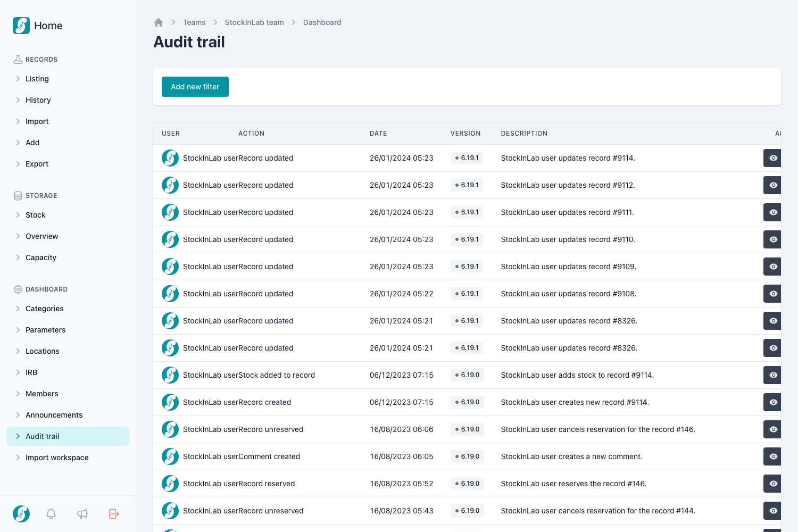This screenshot has width=798, height=532.
Task: View details of reserves record #146 entry
Action: pyautogui.click(x=772, y=484)
